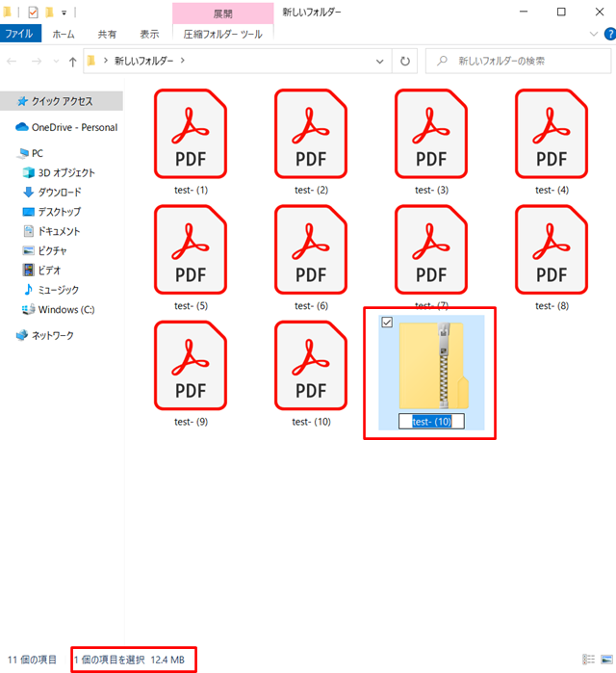This screenshot has height=673, width=616.
Task: Select the test- (6) PDF icon
Action: tap(311, 249)
